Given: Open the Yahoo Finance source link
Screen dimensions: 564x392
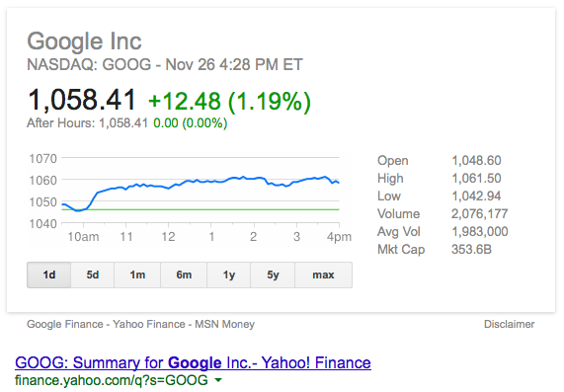Looking at the screenshot, I should [149, 324].
